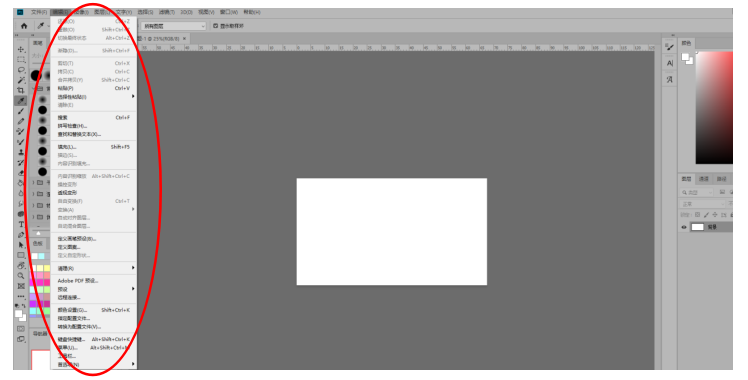Switch to the Channels tab
The width and height of the screenshot is (748, 380).
(x=704, y=179)
